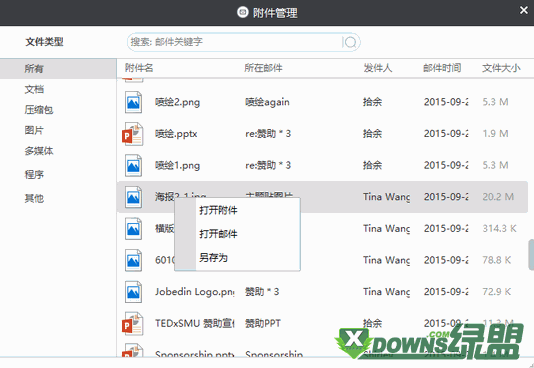Filter attachments by 程序
This screenshot has width=534, height=368.
[34, 174]
